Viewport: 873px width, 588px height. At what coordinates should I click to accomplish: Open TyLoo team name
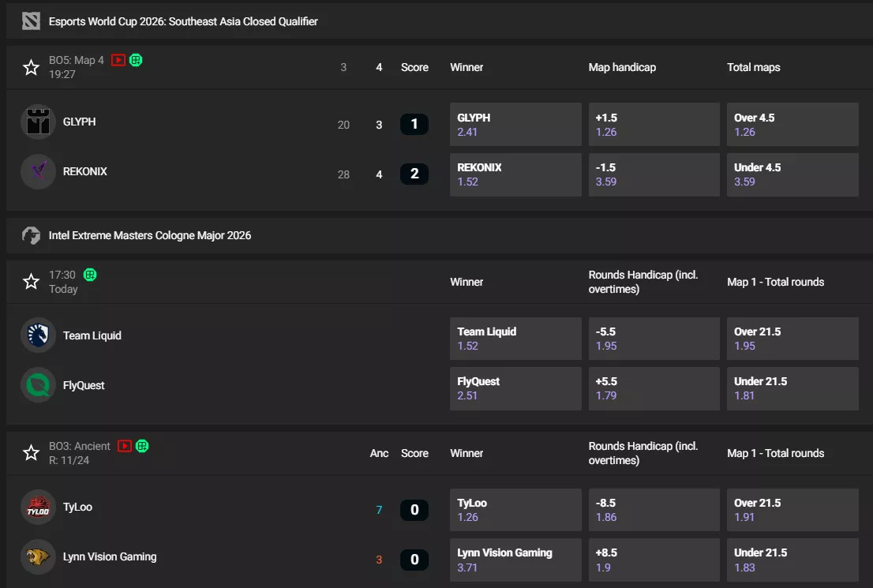point(77,507)
